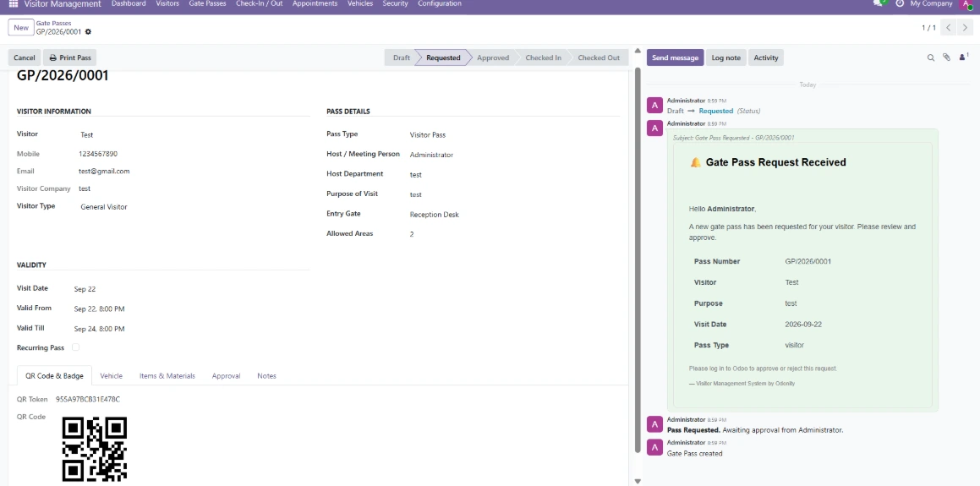The image size is (980, 486).
Task: Open the chatter search magnifier icon
Action: pyautogui.click(x=931, y=57)
